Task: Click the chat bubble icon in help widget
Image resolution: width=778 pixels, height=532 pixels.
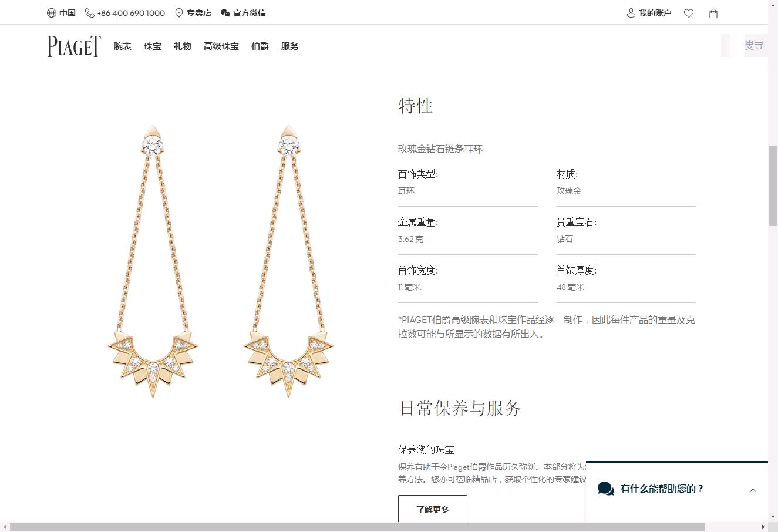Action: click(x=605, y=489)
